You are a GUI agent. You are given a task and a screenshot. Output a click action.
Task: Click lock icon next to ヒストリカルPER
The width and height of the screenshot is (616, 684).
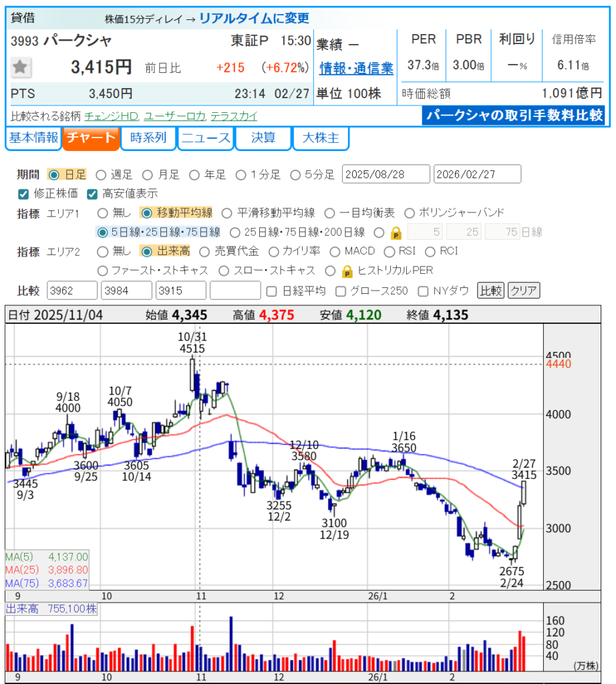(x=347, y=271)
